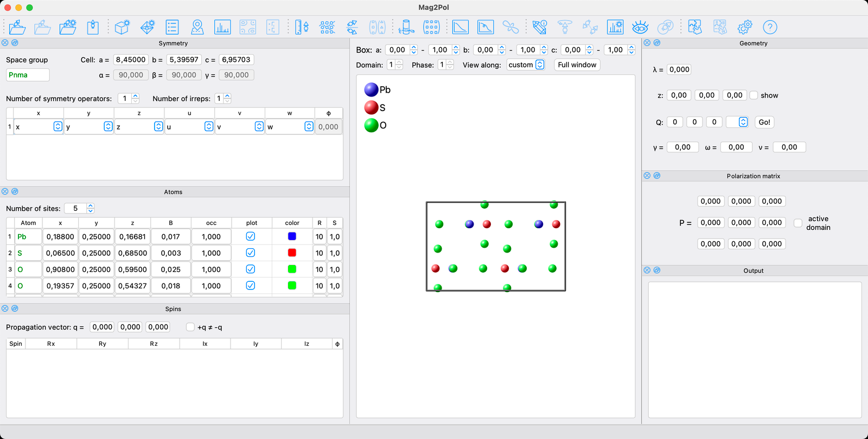This screenshot has height=439, width=868.
Task: Uncheck plot checkbox for Pb atom row
Action: pyautogui.click(x=251, y=236)
